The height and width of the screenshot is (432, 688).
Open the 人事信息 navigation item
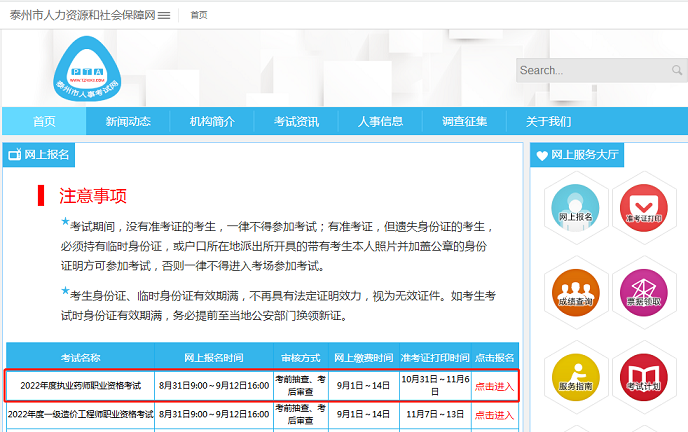pyautogui.click(x=381, y=122)
